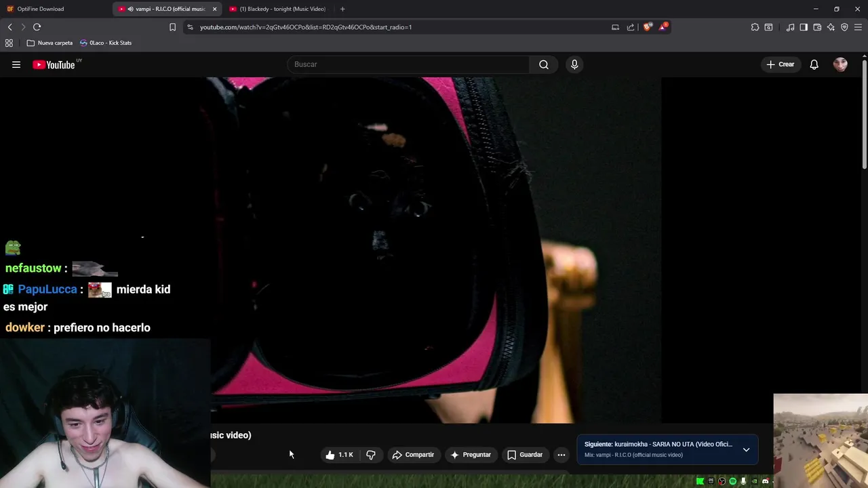
Task: Click the address bar URL
Action: click(x=306, y=27)
